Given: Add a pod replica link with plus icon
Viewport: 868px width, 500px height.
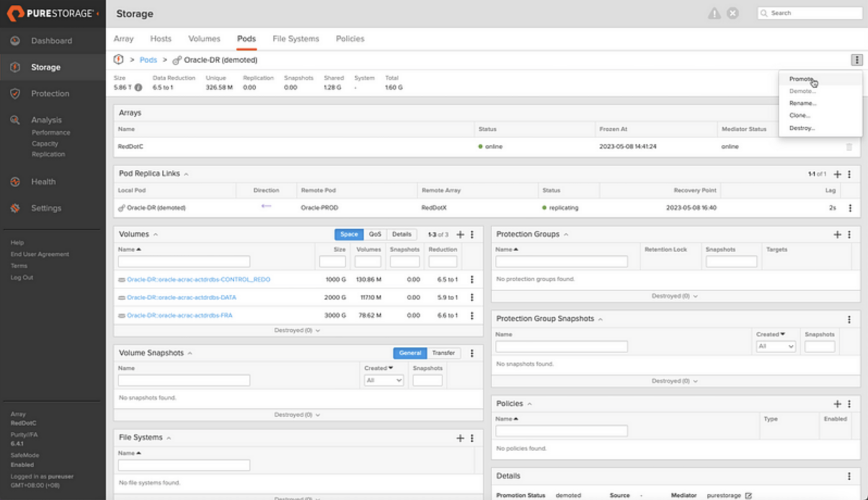Looking at the screenshot, I should (838, 175).
